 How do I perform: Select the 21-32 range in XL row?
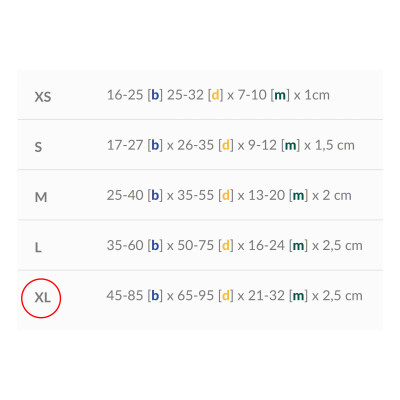coord(266,296)
